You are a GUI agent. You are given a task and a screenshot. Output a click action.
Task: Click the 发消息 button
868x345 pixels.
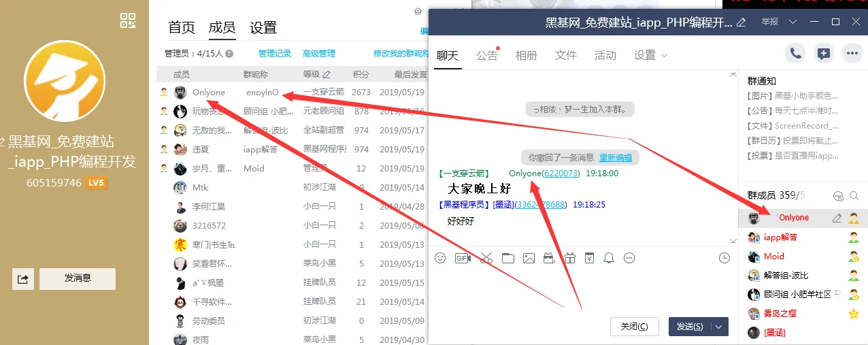click(78, 278)
